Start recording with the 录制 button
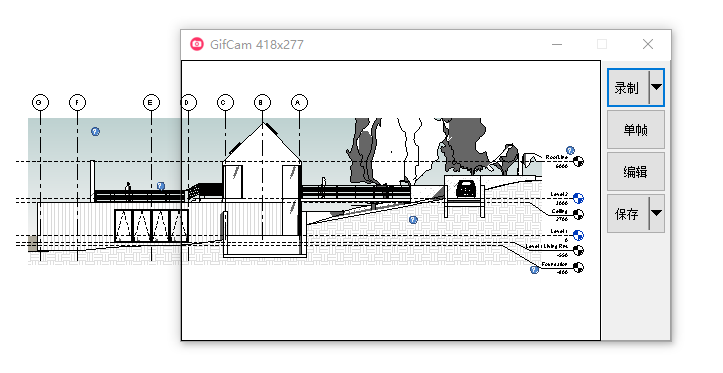The height and width of the screenshot is (373, 723). click(x=628, y=88)
